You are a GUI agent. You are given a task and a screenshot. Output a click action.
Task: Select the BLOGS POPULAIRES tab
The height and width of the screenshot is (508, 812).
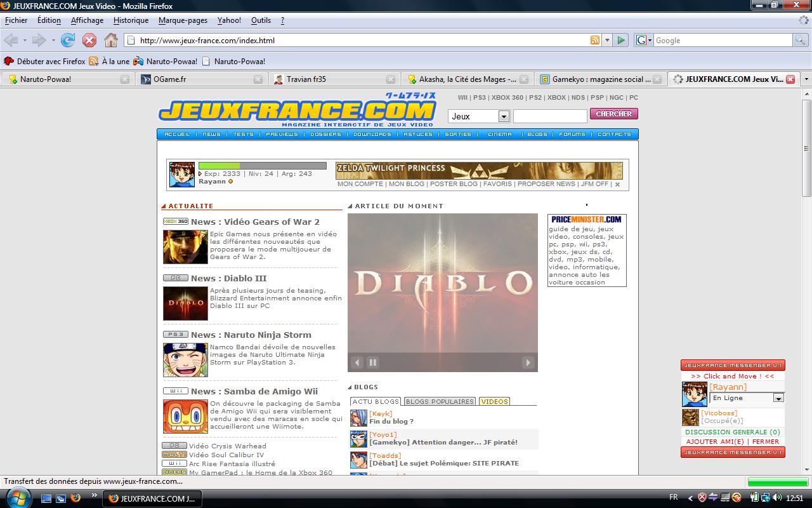click(x=440, y=401)
